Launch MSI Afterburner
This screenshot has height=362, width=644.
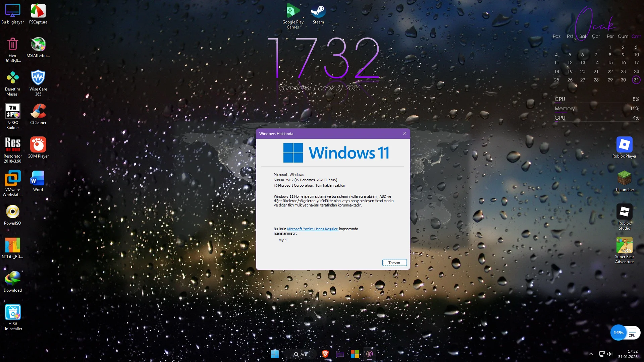38,44
